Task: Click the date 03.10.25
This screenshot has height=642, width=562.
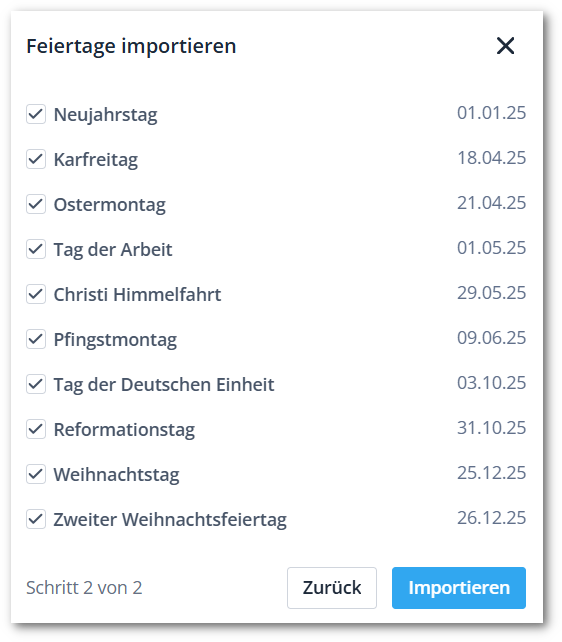Action: [x=491, y=383]
